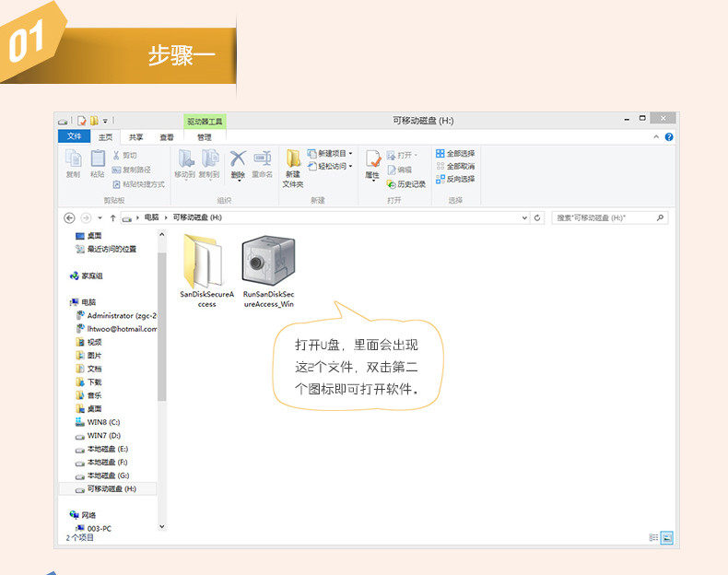Click the Forward navigation arrow
Image resolution: width=728 pixels, height=575 pixels.
click(x=86, y=217)
